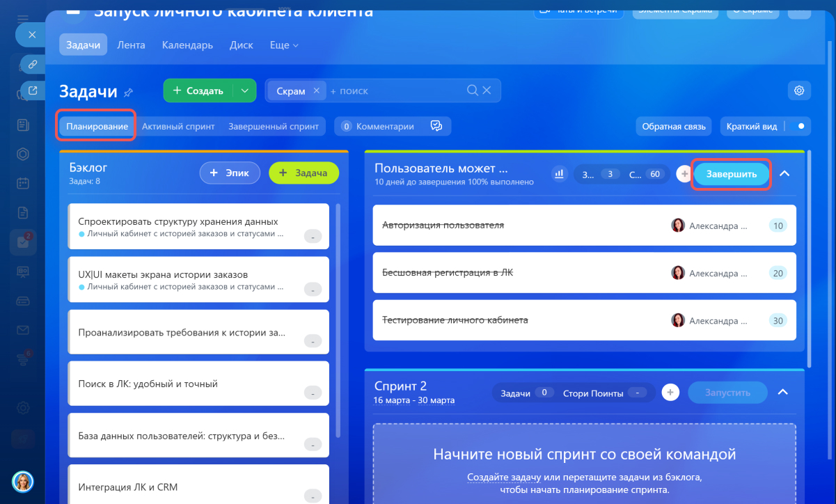Screen dimensions: 836x504
Task: Open the settings gear in tasks toolbar
Action: coord(799,90)
